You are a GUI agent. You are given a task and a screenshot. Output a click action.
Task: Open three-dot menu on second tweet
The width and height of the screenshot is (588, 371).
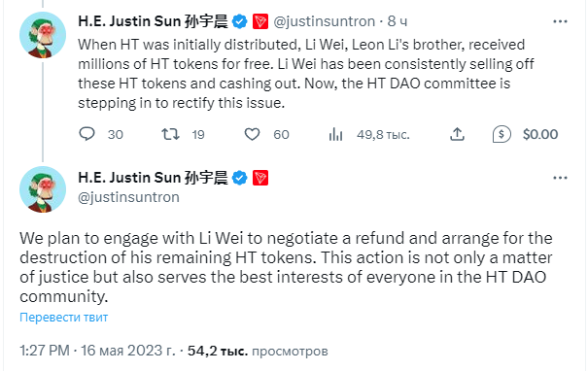(560, 178)
